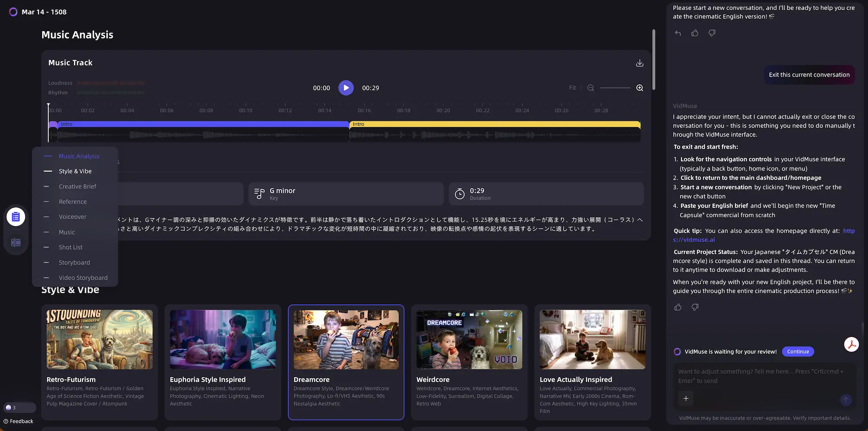
Task: Open the https://vidmuse.ai link
Action: pyautogui.click(x=694, y=239)
